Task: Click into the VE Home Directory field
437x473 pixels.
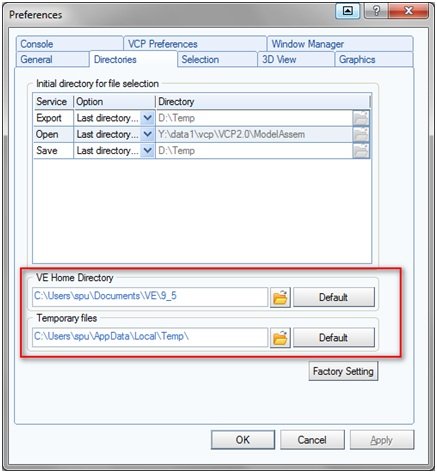Action: coord(150,297)
